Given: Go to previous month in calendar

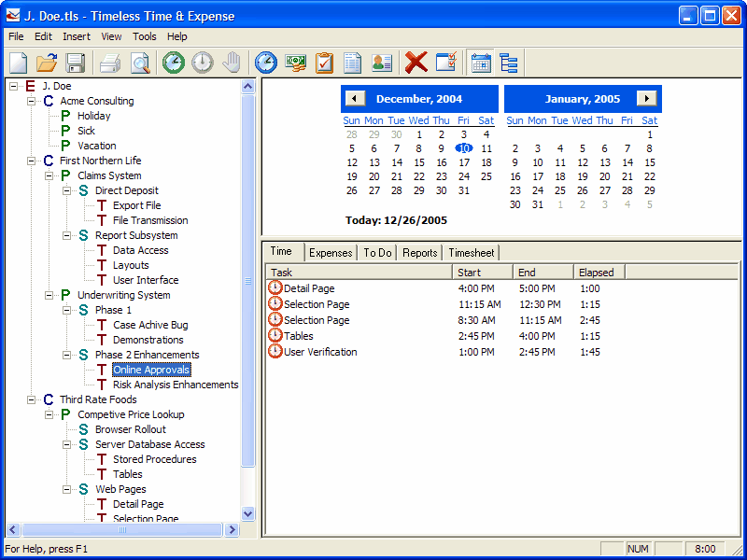Looking at the screenshot, I should (355, 99).
